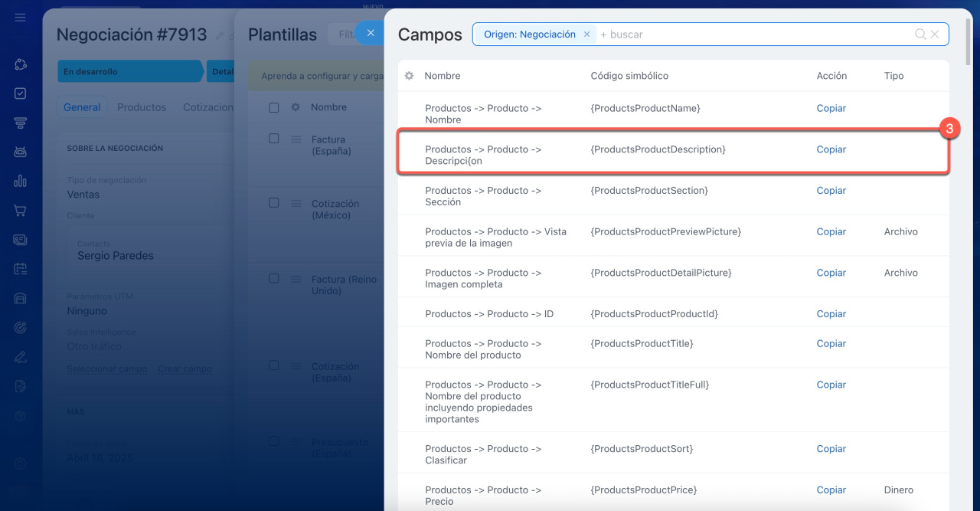
Task: Open the hamburger menu in the sidebar
Action: (21, 17)
